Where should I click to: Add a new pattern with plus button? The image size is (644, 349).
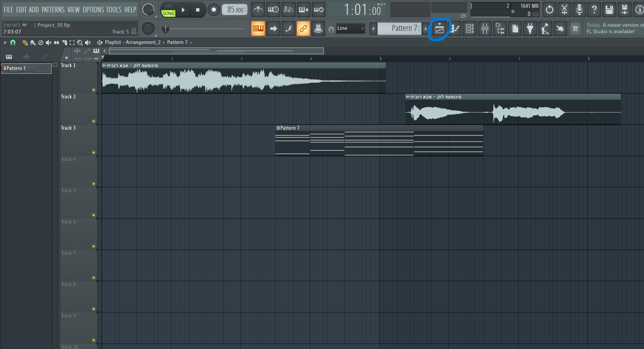425,29
